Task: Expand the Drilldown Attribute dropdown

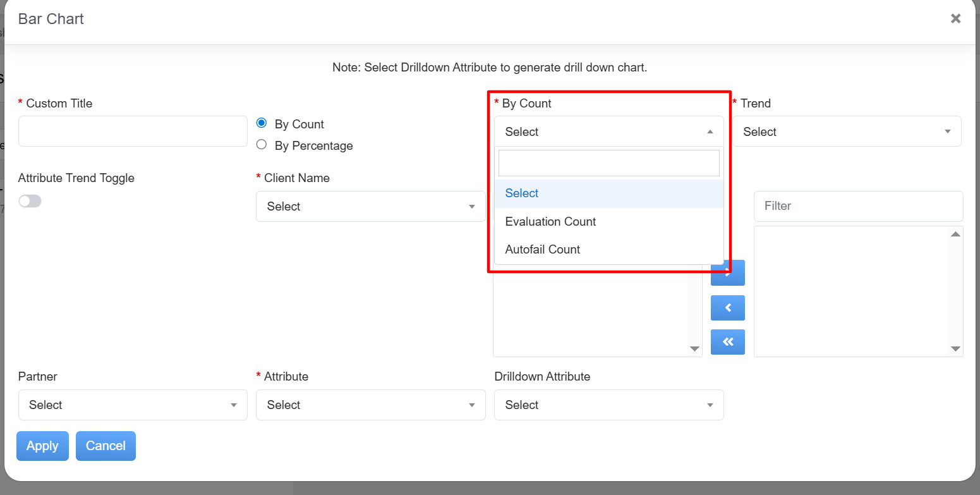Action: click(x=608, y=405)
